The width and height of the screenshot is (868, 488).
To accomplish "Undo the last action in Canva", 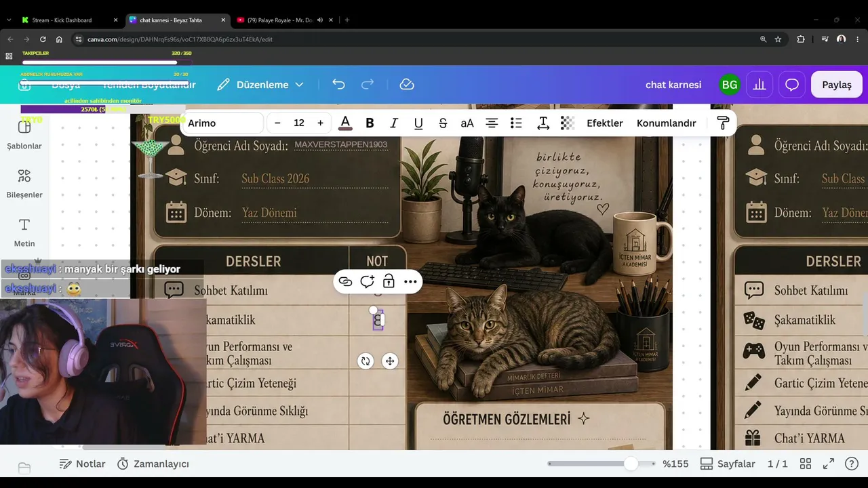I will pos(338,85).
